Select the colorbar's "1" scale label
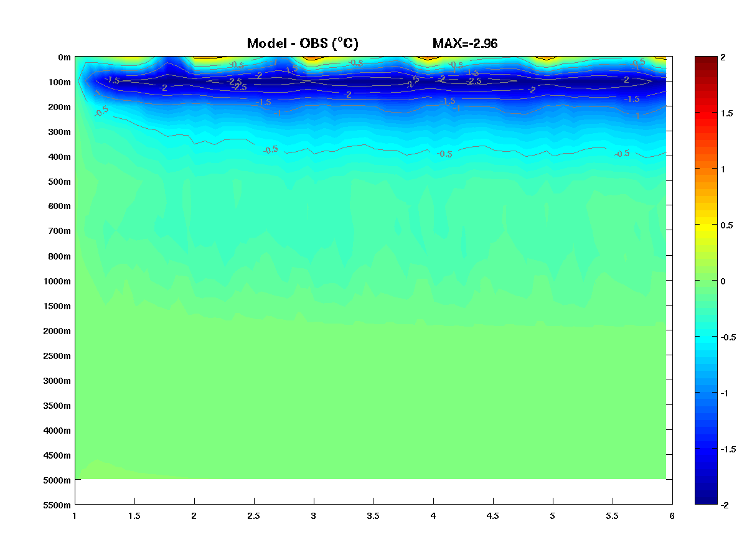747x560 pixels. (723, 169)
